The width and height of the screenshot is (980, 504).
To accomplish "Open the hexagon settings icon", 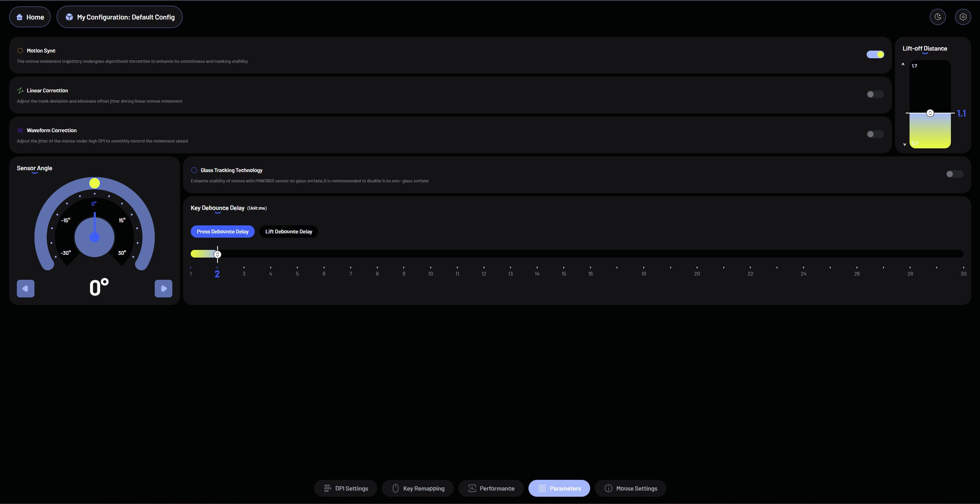I will 963,17.
